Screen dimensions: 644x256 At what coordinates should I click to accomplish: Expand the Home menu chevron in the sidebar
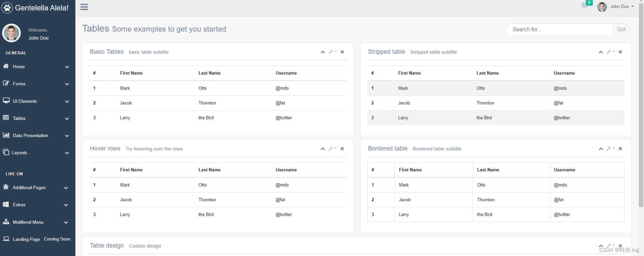click(67, 67)
